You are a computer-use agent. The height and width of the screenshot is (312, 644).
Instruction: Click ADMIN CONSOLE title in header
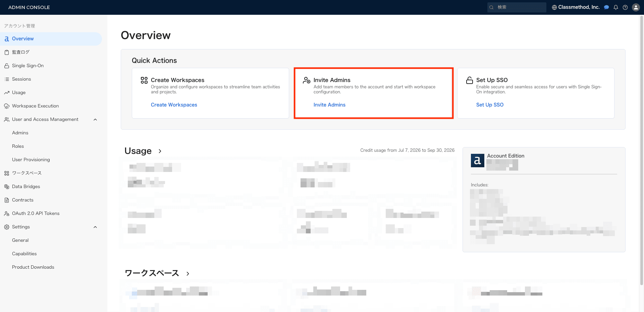[x=29, y=7]
